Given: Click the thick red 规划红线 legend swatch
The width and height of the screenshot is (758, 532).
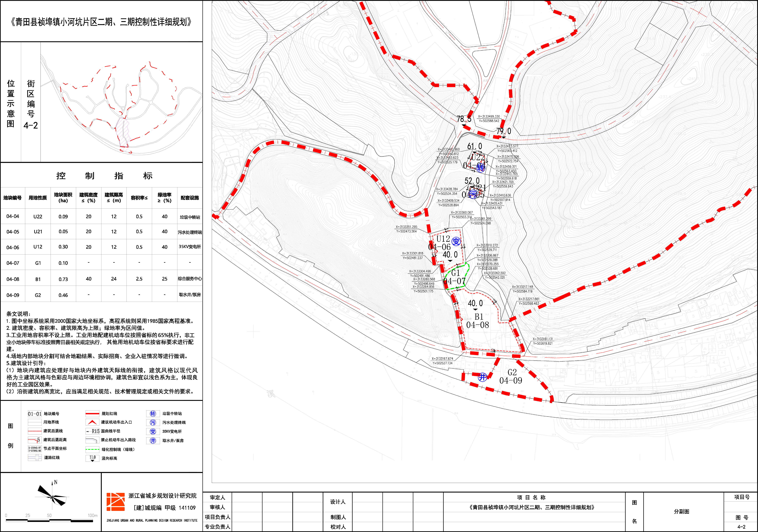Looking at the screenshot, I should tap(92, 413).
